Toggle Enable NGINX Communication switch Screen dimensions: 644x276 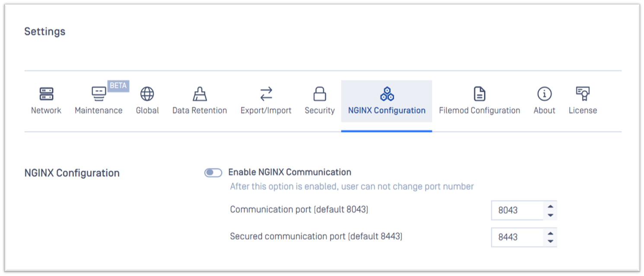click(x=213, y=173)
